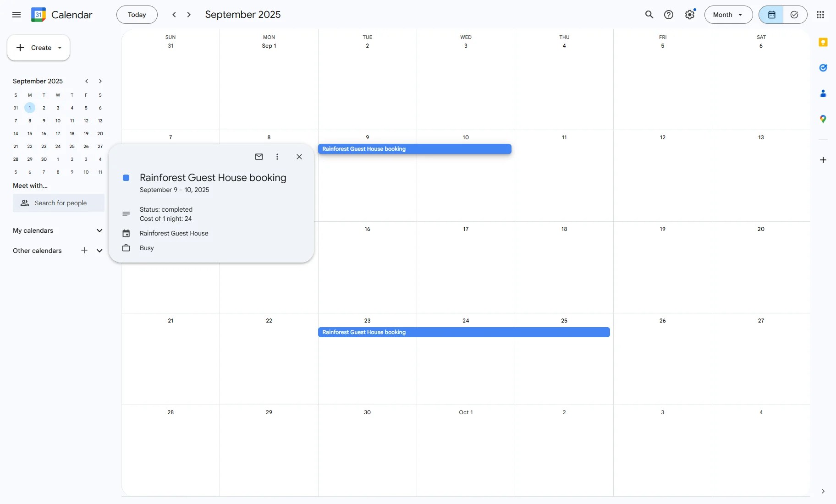Click 'Cost of 1 night: 24' text

[x=165, y=219]
